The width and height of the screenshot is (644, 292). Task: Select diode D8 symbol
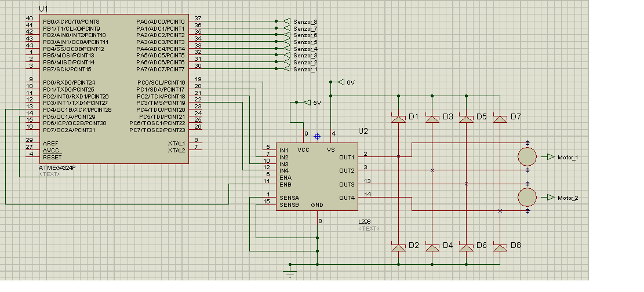pyautogui.click(x=500, y=247)
